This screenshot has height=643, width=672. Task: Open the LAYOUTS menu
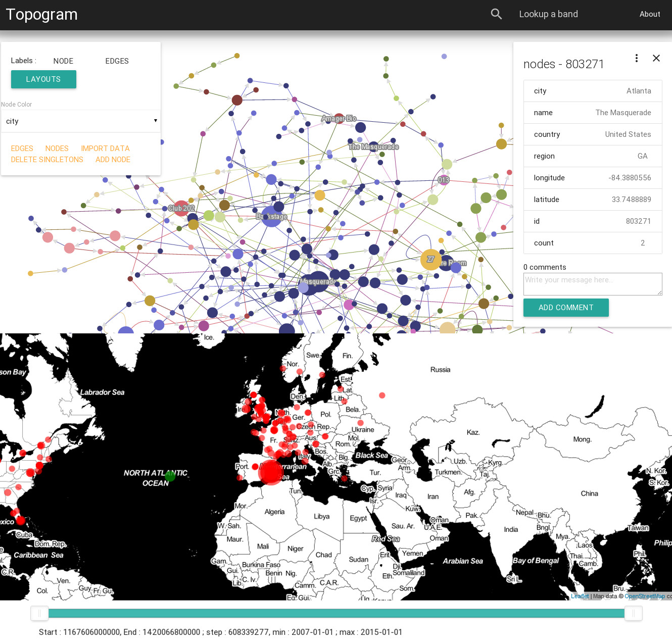(x=43, y=79)
